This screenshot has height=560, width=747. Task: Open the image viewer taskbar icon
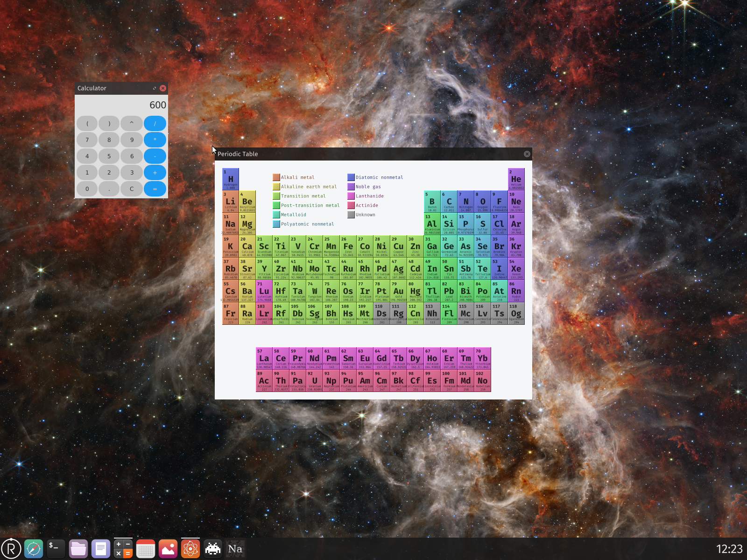[x=168, y=549]
